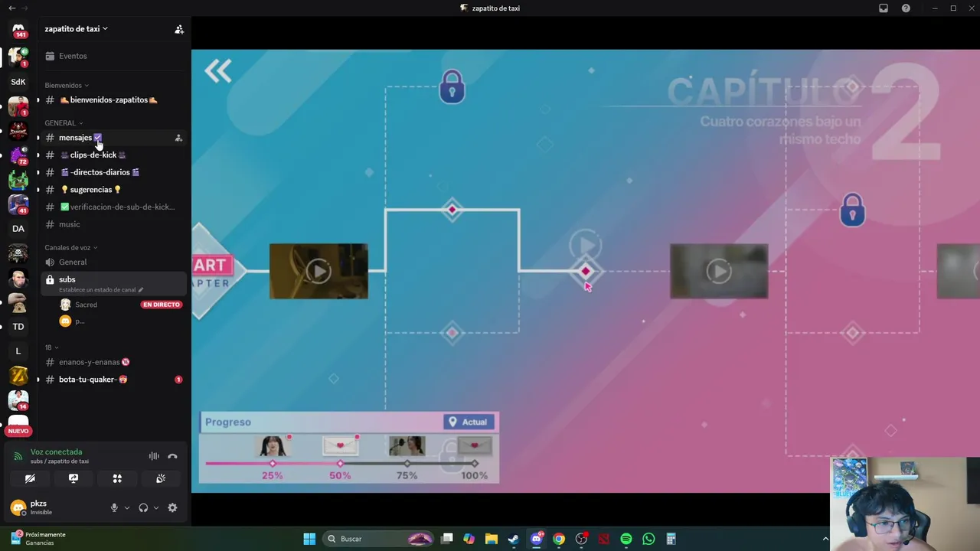Open the bienvenidos-zapatitos channel
The image size is (980, 551).
(113, 100)
